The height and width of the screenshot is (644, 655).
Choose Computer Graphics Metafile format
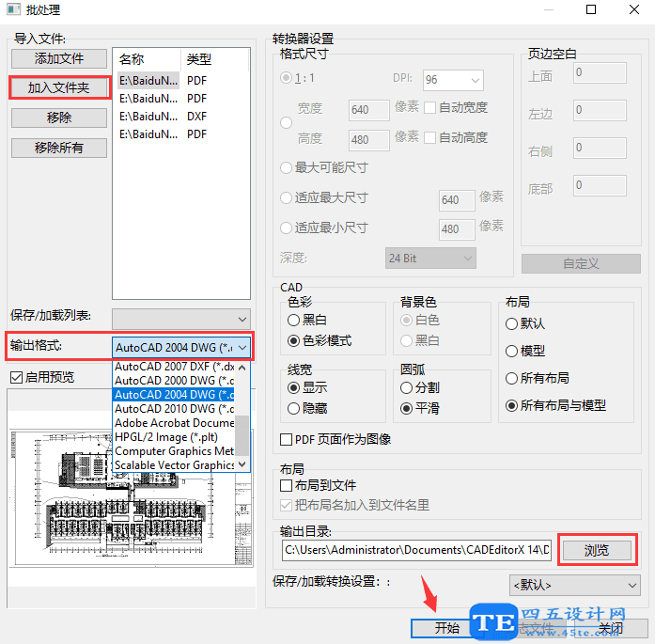[174, 451]
